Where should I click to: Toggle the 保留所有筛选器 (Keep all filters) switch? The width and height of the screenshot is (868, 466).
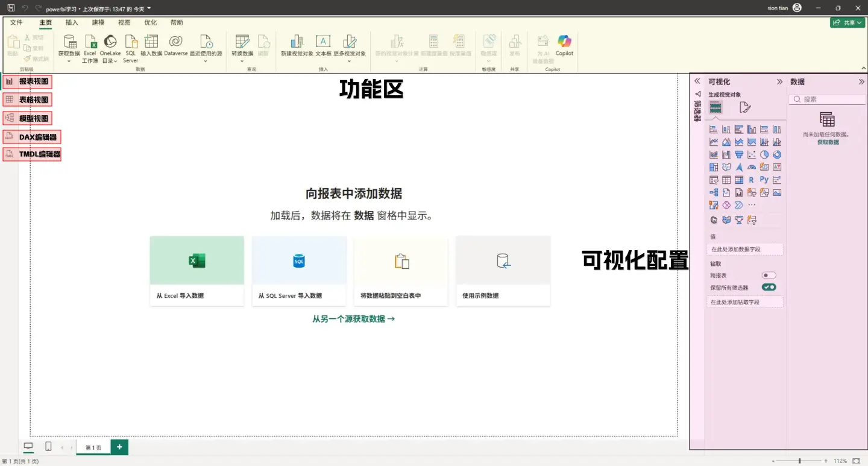coord(769,288)
